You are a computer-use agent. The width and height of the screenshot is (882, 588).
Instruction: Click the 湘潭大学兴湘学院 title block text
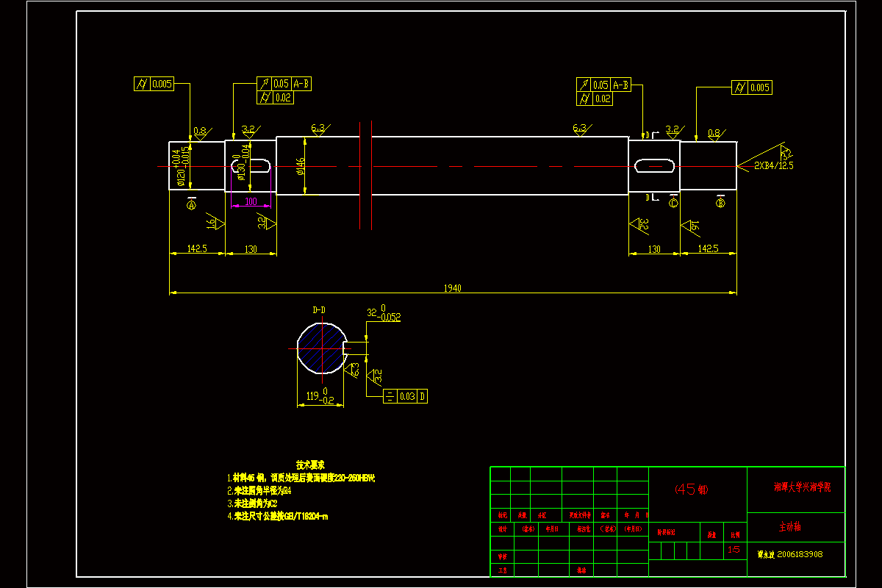(803, 487)
